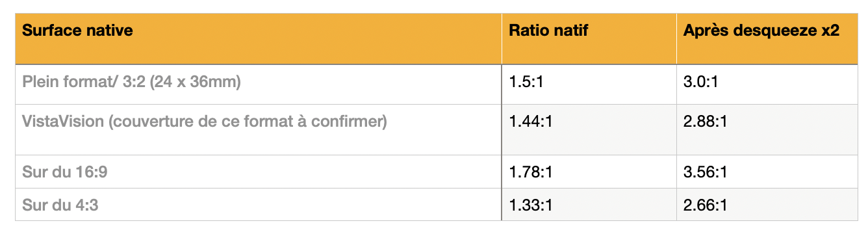
Task: Select the 1.44:1 ratio cell
Action: 589,129
